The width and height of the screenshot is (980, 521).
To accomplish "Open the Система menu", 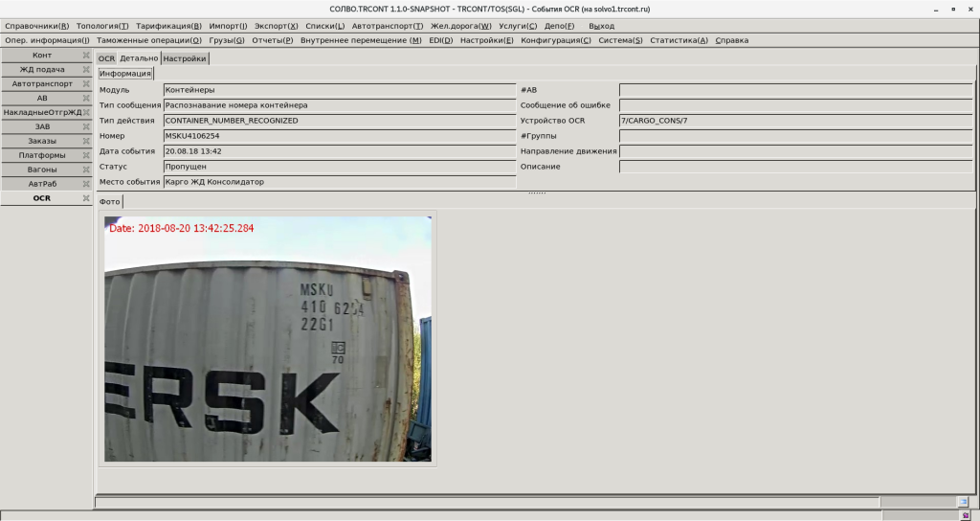I will click(x=620, y=40).
